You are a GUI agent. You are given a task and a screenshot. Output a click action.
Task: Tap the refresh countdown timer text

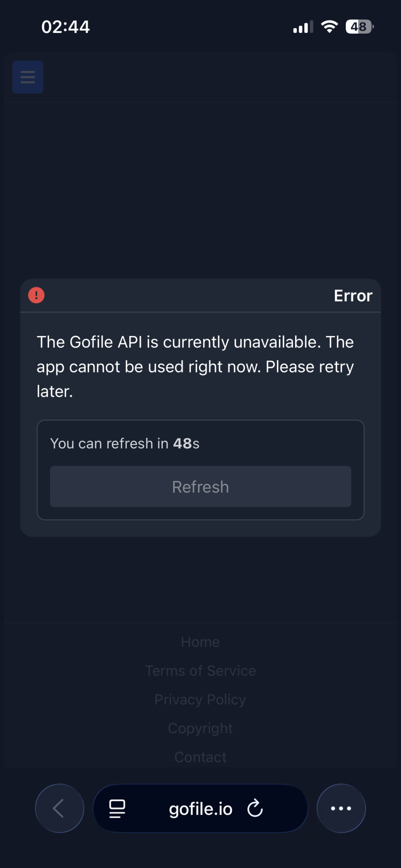pyautogui.click(x=125, y=443)
